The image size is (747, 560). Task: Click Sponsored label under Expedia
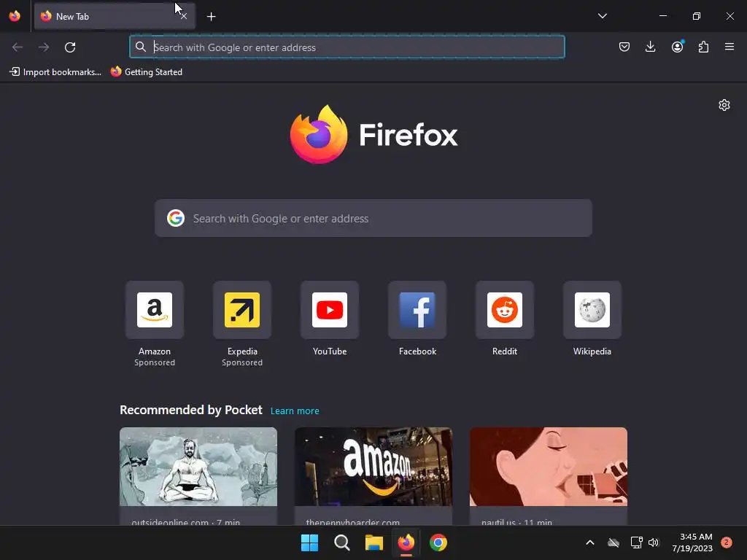(242, 362)
